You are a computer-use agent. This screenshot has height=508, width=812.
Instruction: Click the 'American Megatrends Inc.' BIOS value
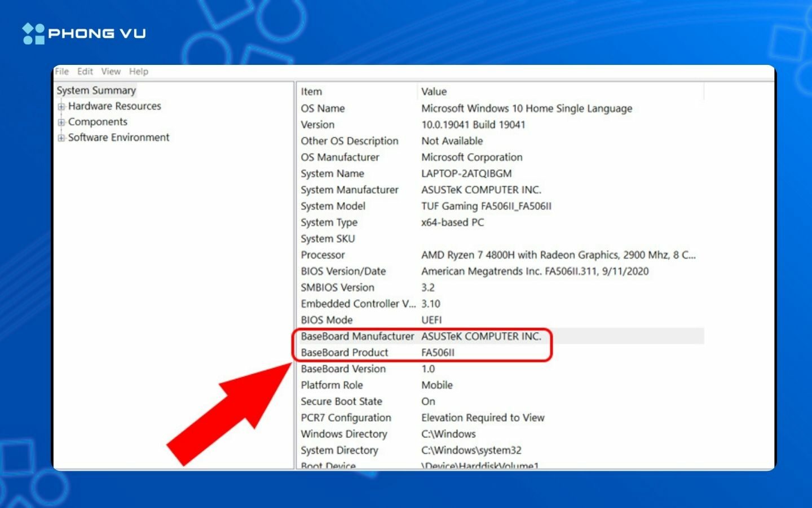point(535,271)
